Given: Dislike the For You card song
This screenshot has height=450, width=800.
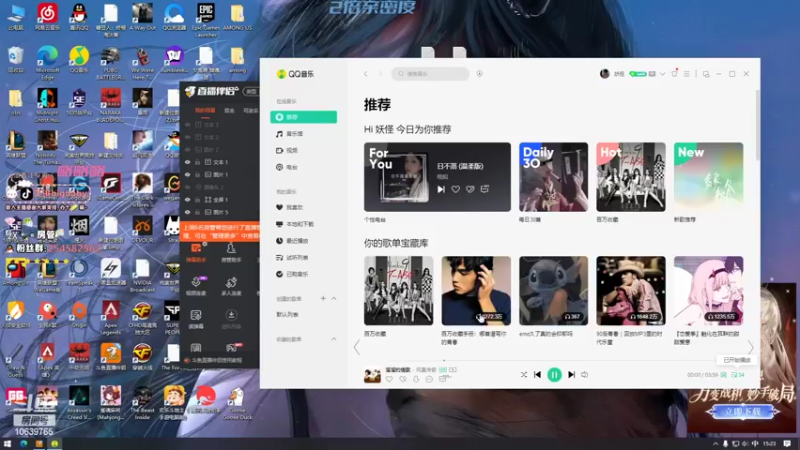Looking at the screenshot, I should (470, 189).
